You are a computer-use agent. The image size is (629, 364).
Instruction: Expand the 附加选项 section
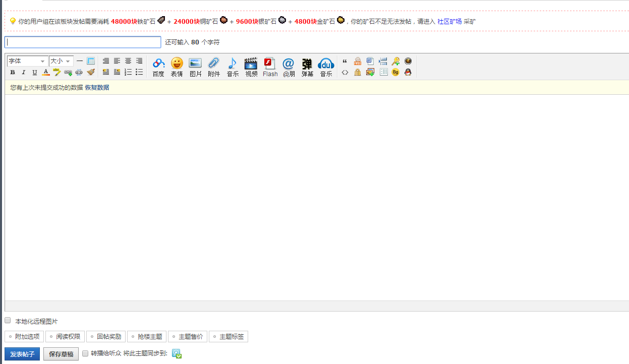(x=24, y=337)
